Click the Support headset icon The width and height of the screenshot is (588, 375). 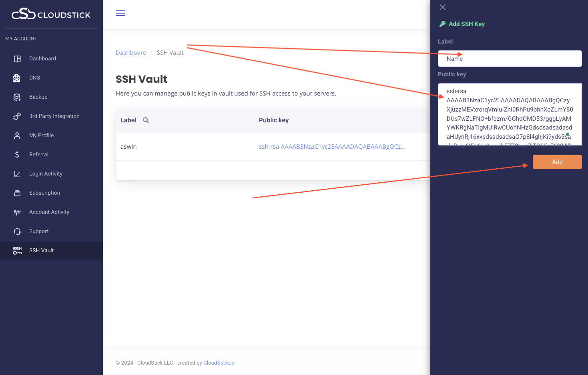click(x=17, y=231)
